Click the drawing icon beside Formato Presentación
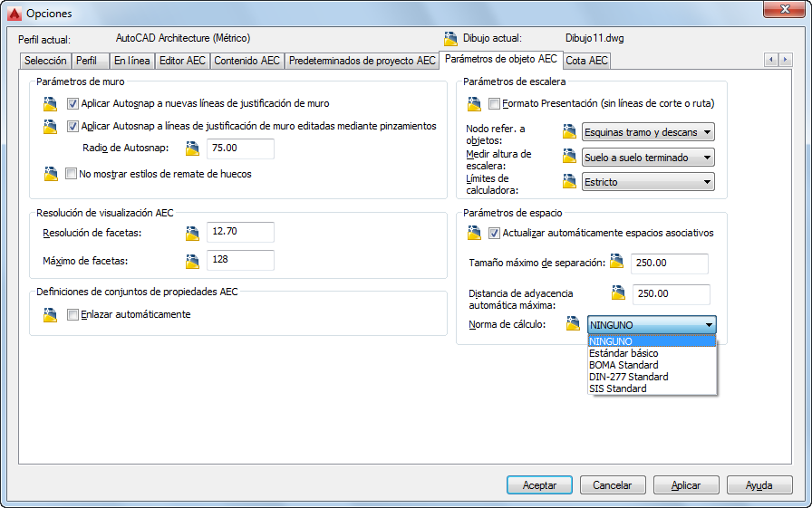 (x=474, y=104)
